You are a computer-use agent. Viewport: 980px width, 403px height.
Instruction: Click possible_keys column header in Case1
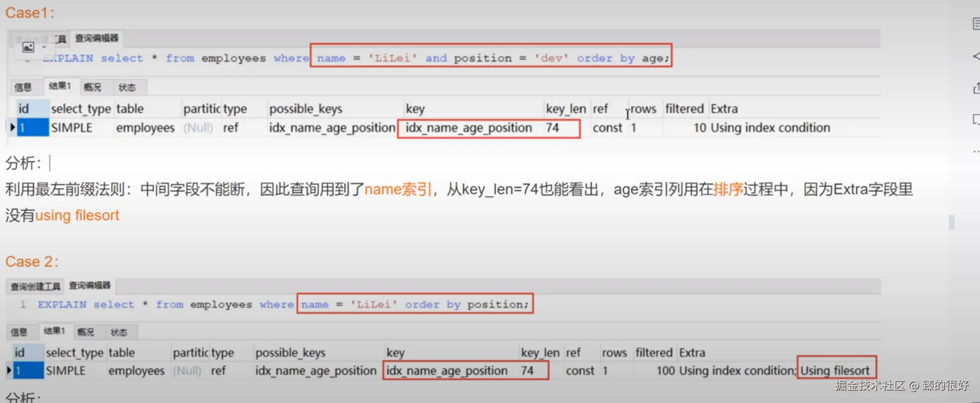(x=306, y=109)
